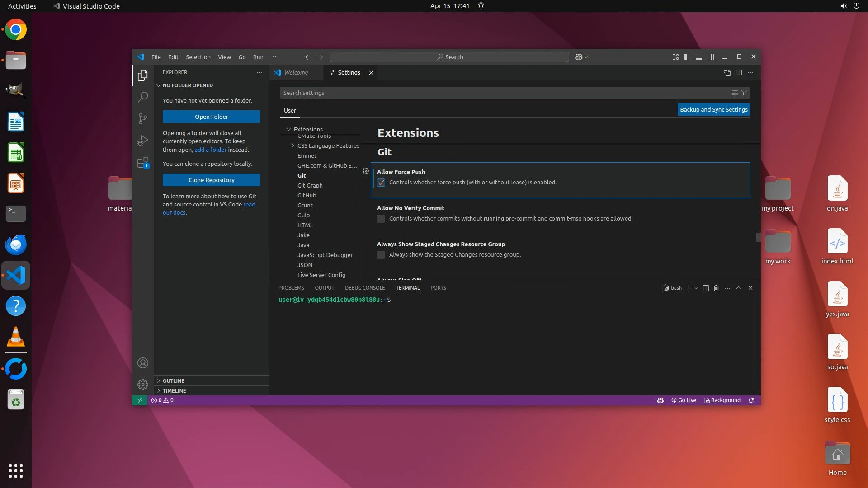Screen dimensions: 868x488
Task: Kill terminal with the trash icon
Action: click(716, 288)
